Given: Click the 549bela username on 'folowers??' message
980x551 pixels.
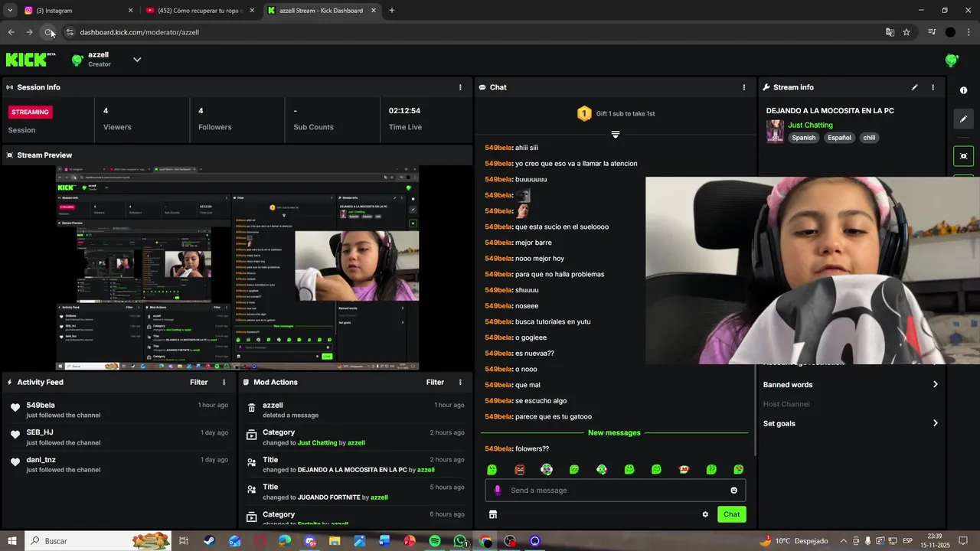Looking at the screenshot, I should click(x=498, y=448).
